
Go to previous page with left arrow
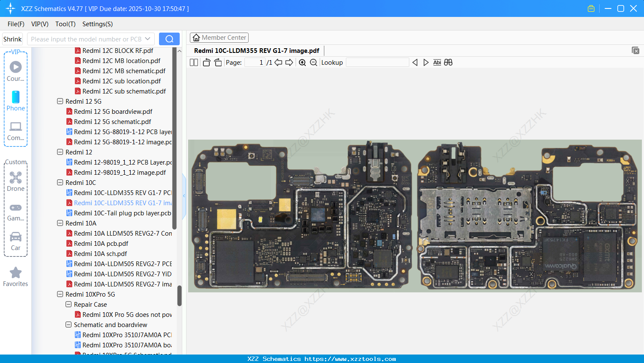click(278, 63)
